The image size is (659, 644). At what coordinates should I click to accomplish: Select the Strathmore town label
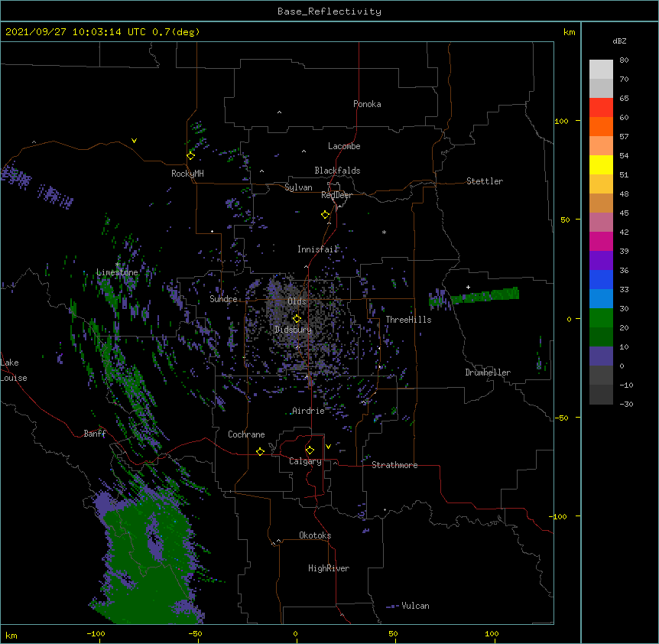point(394,465)
